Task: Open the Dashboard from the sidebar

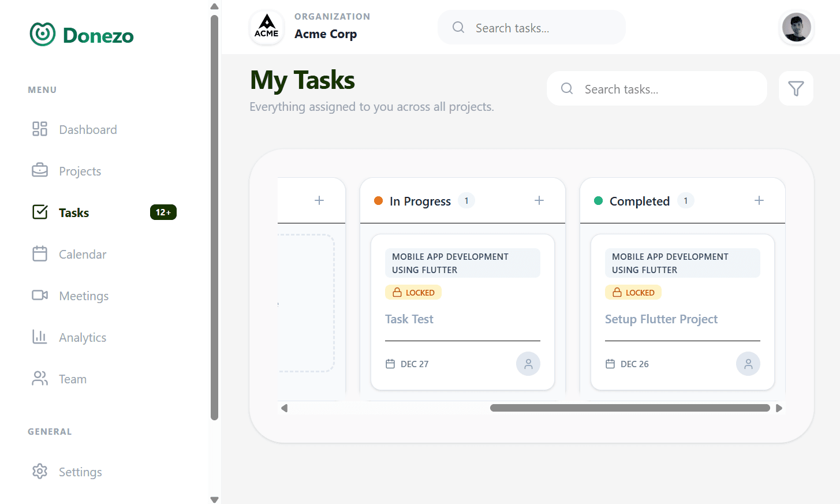Action: click(x=88, y=129)
